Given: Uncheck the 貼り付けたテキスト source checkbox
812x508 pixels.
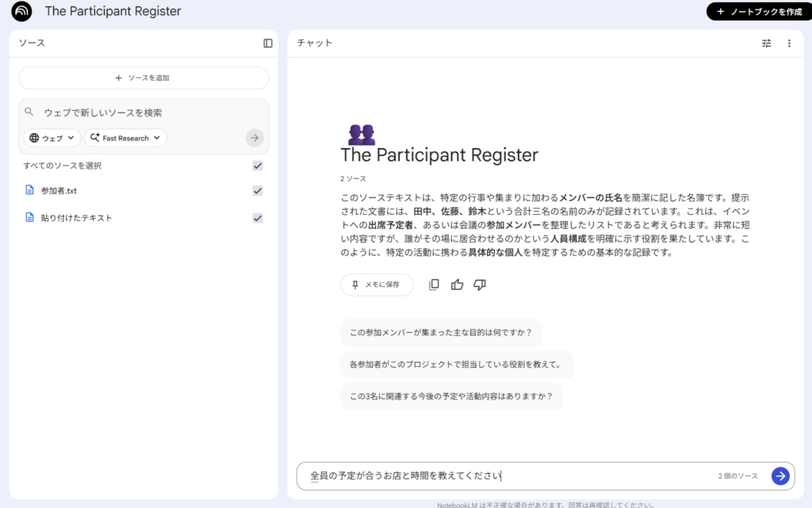Looking at the screenshot, I should [x=258, y=218].
